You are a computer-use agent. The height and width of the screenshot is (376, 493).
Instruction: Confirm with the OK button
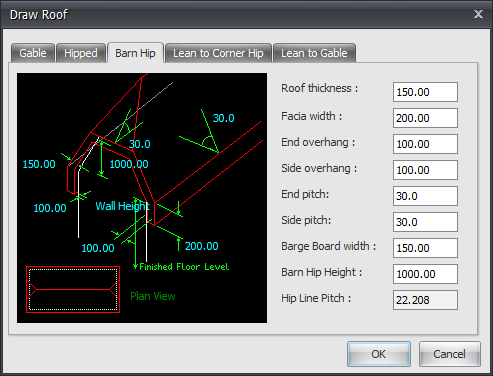(379, 354)
